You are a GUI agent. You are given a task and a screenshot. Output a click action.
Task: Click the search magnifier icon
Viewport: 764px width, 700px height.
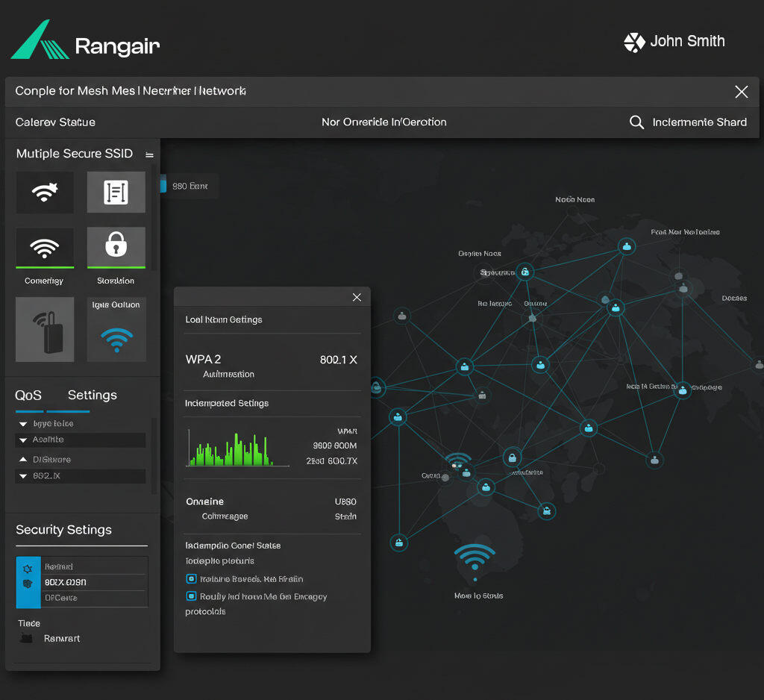tap(636, 122)
